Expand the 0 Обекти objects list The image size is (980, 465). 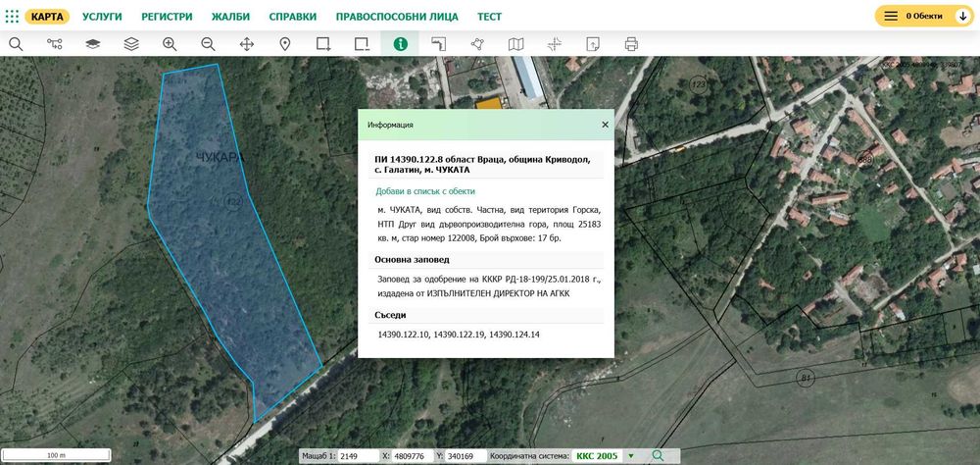pyautogui.click(x=924, y=17)
